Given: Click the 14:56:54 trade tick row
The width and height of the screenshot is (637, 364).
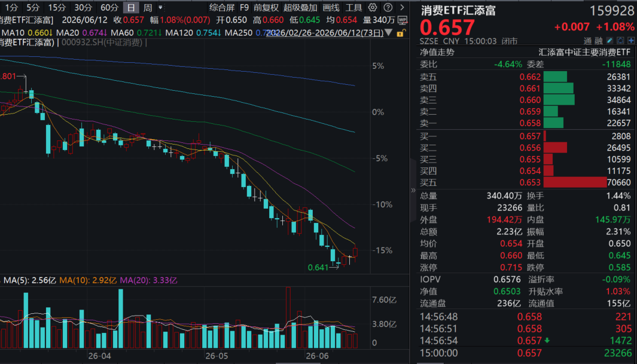Looking at the screenshot, I should [x=525, y=341].
